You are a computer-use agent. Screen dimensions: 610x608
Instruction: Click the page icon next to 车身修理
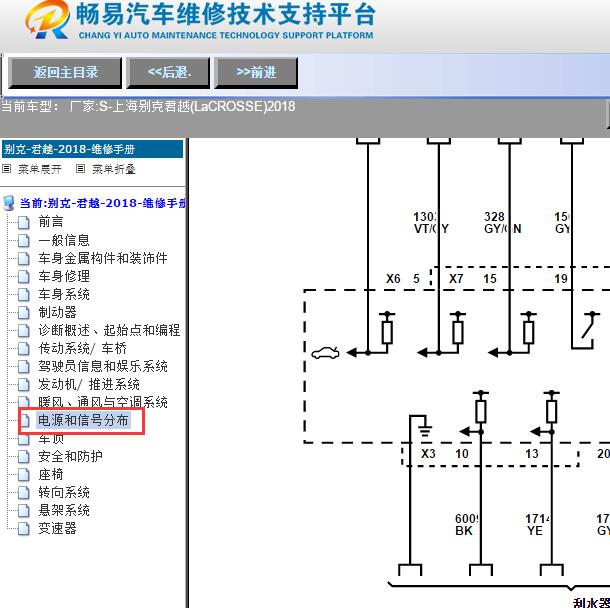click(24, 277)
